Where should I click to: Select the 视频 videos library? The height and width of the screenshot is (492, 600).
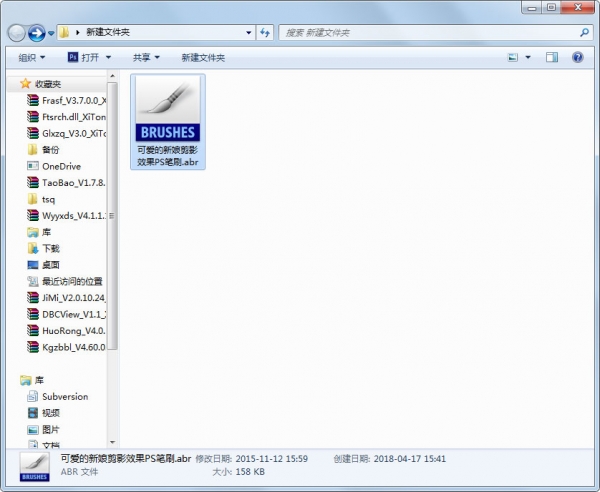[x=44, y=413]
